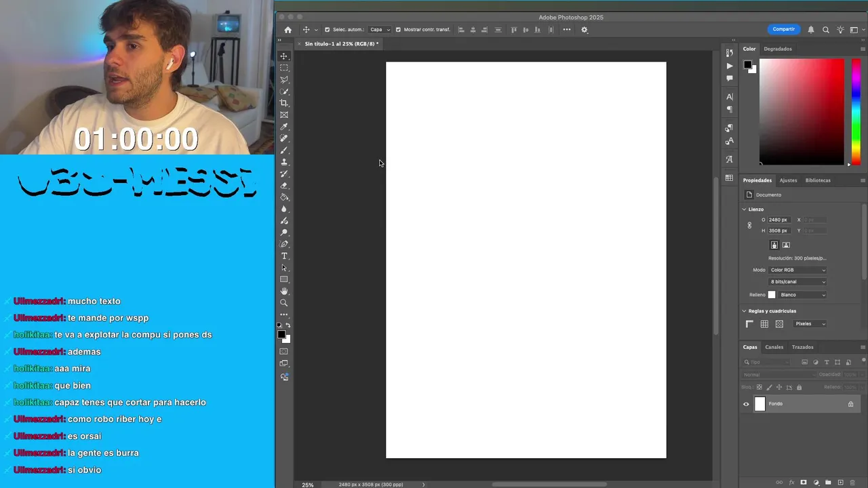Collapse the Reglas y cuadrículas section
The width and height of the screenshot is (868, 488).
[x=744, y=311]
